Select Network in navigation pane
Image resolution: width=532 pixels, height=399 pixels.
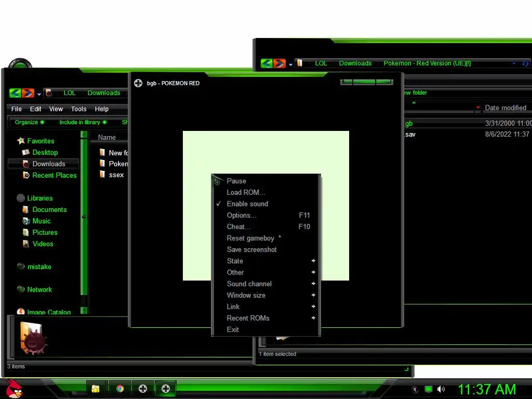[x=39, y=289]
